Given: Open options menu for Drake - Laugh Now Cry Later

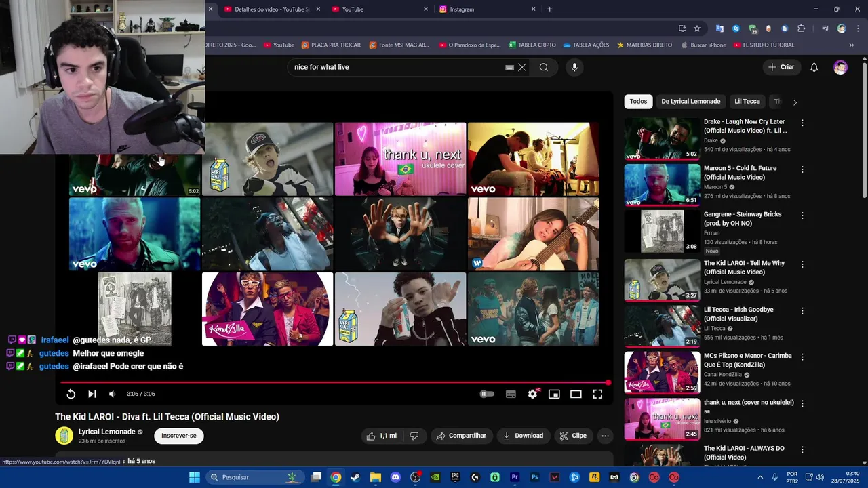Looking at the screenshot, I should click(802, 123).
